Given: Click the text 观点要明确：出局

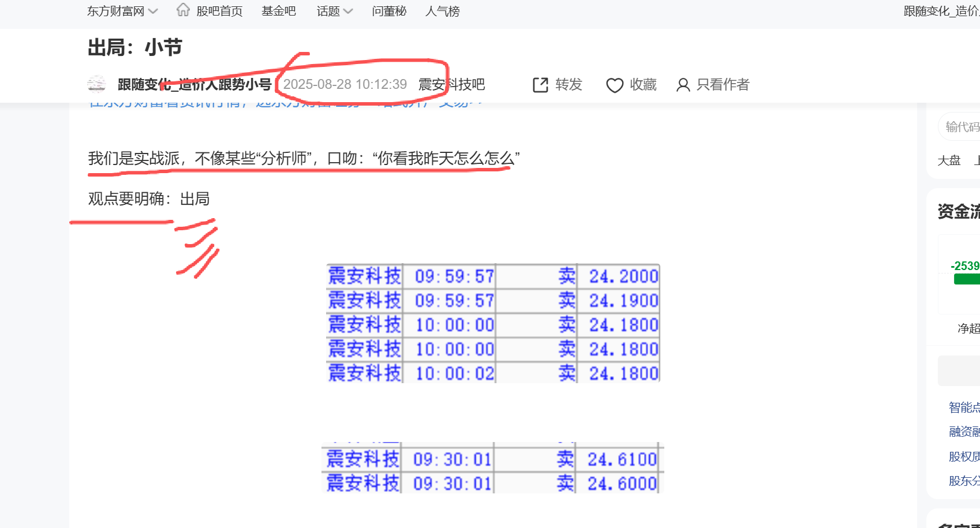Looking at the screenshot, I should (149, 199).
